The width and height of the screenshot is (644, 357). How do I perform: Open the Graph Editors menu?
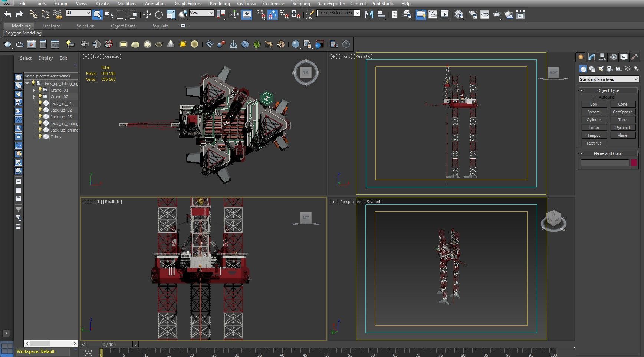click(x=188, y=4)
